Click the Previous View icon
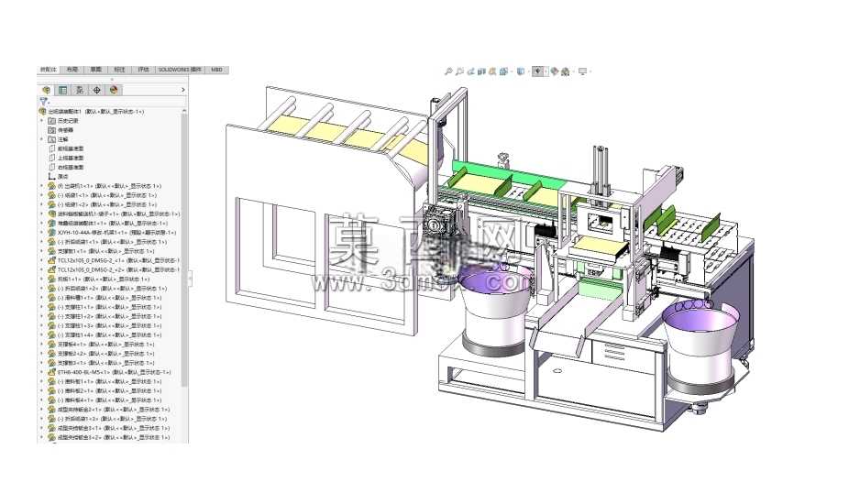Screen dimensions: 849x504 pos(470,71)
